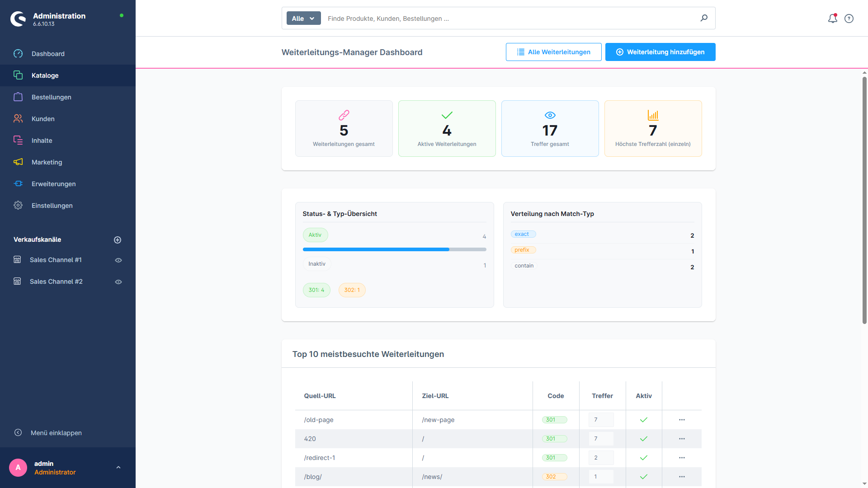Click the orange 302: 1 badge
The image size is (868, 488).
[x=352, y=290]
